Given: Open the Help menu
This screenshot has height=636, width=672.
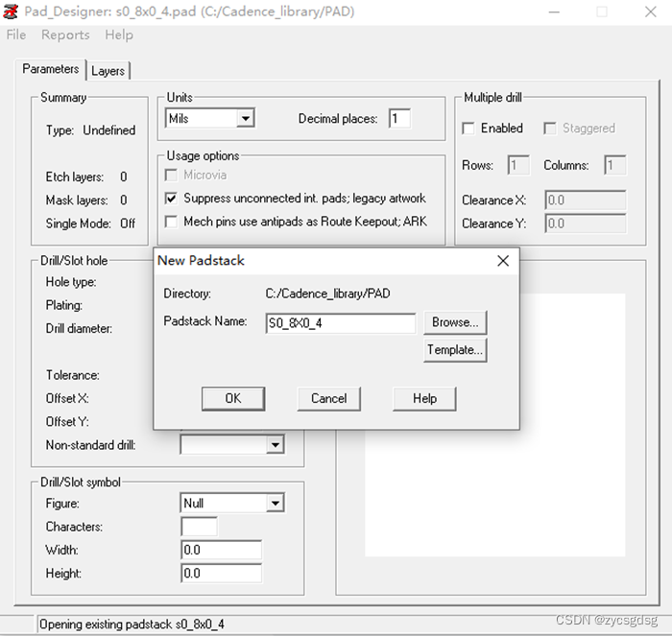Looking at the screenshot, I should (x=119, y=35).
